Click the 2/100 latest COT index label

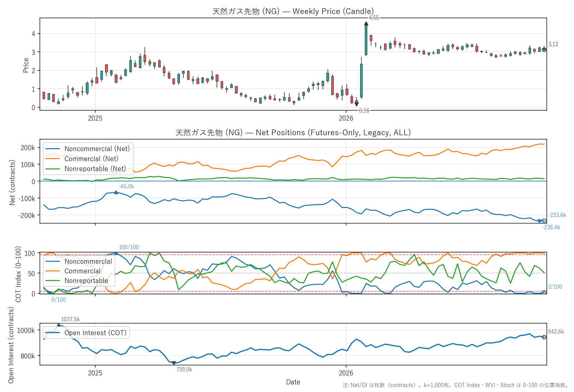tap(555, 287)
